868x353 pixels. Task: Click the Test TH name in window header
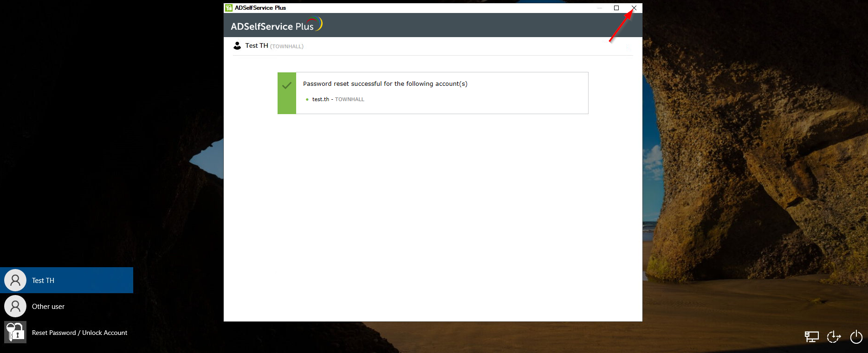[257, 45]
